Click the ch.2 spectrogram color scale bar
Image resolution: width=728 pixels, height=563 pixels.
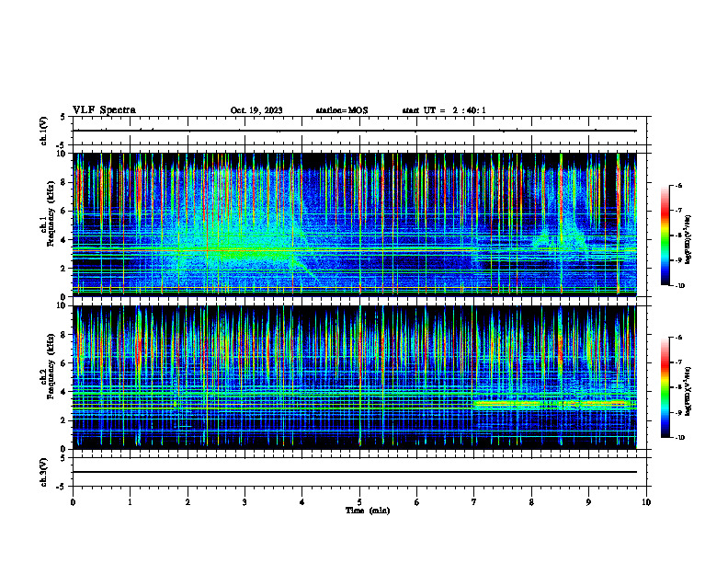[x=665, y=387]
